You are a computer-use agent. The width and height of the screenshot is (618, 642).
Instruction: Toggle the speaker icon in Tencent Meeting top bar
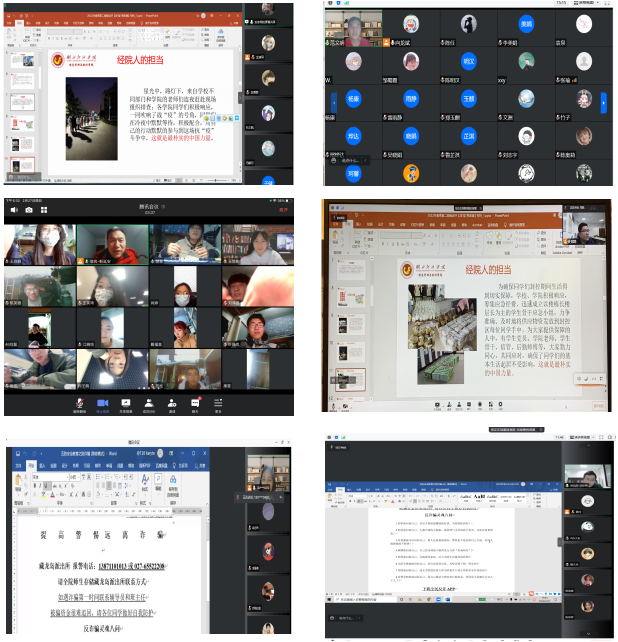click(x=12, y=211)
